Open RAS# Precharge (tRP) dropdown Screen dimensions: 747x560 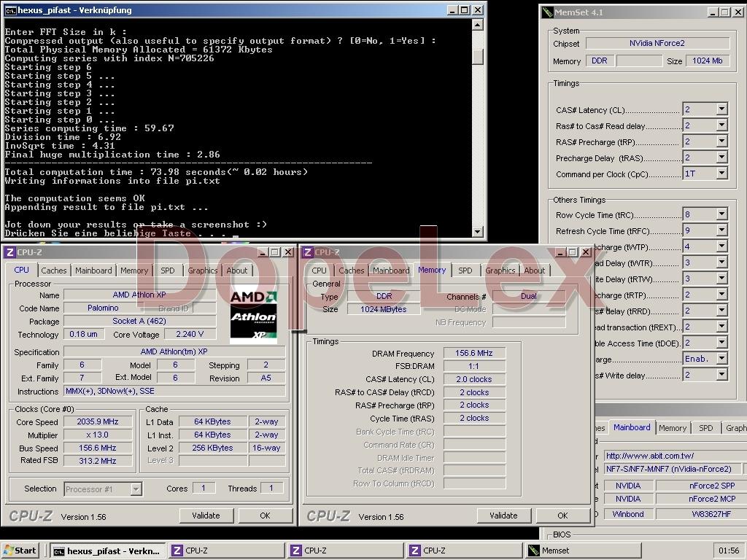click(721, 142)
